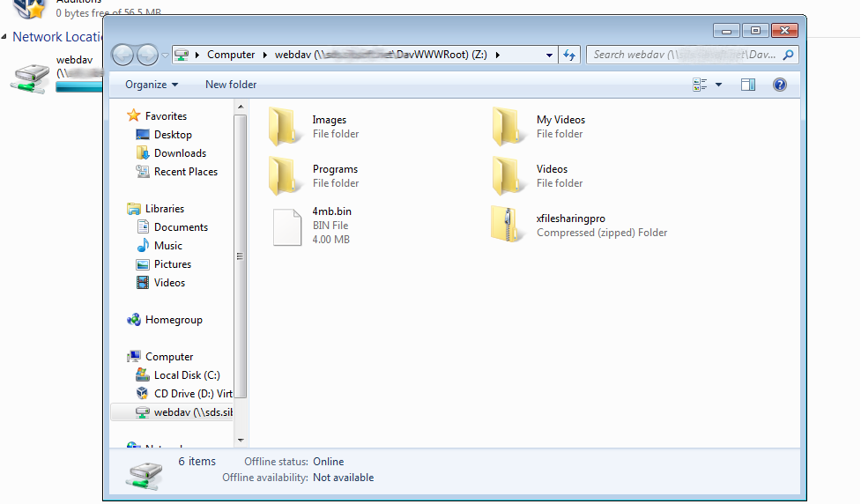Click the network drive icon in address bar
861x504 pixels.
tap(182, 55)
